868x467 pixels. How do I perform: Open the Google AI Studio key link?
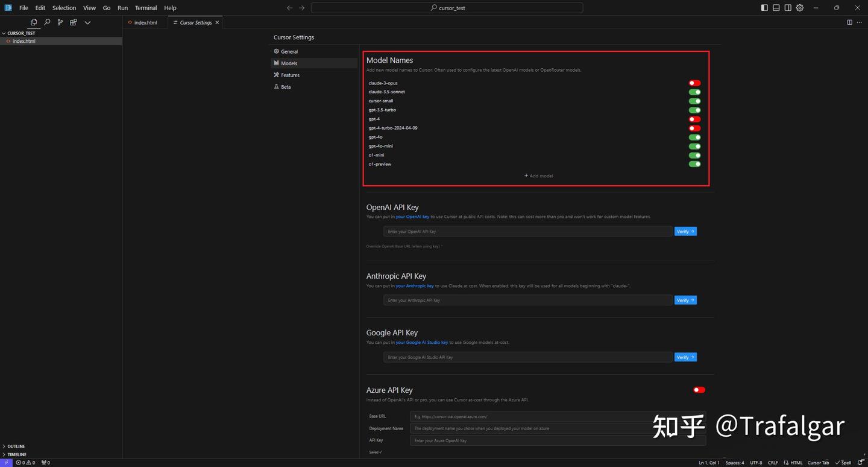coord(421,343)
